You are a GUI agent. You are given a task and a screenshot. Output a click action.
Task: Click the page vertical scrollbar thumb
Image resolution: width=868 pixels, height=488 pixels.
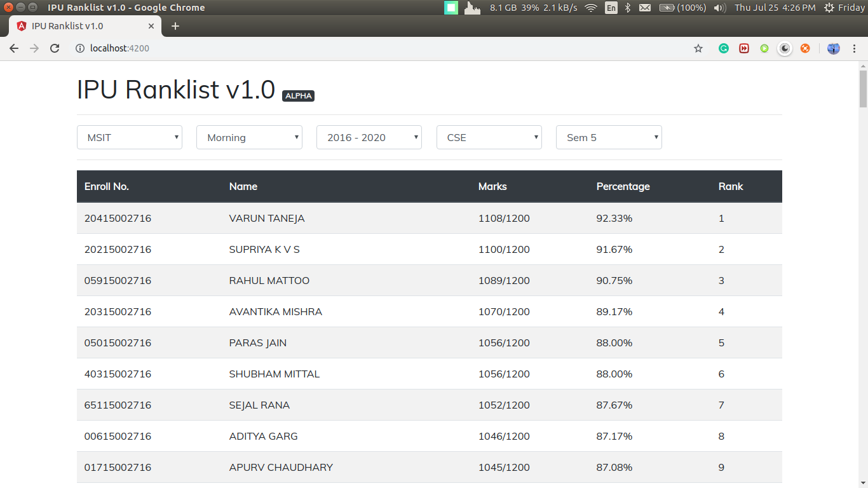click(x=863, y=89)
